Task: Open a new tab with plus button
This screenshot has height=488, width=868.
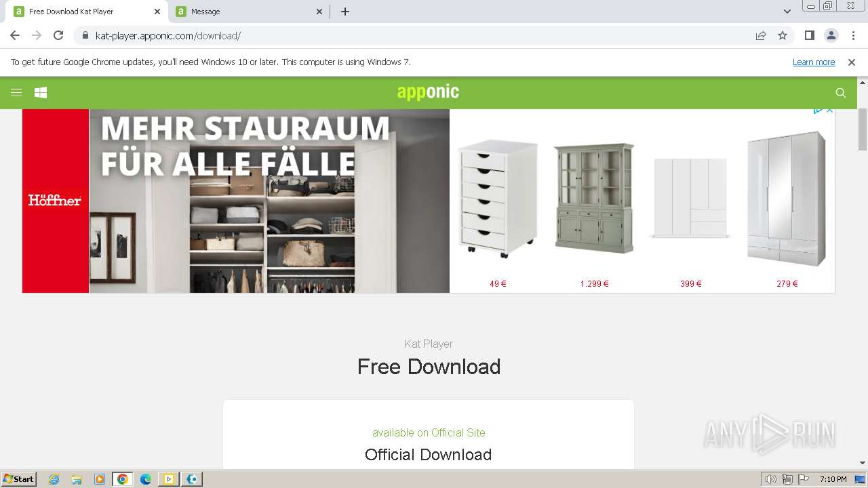Action: [344, 12]
